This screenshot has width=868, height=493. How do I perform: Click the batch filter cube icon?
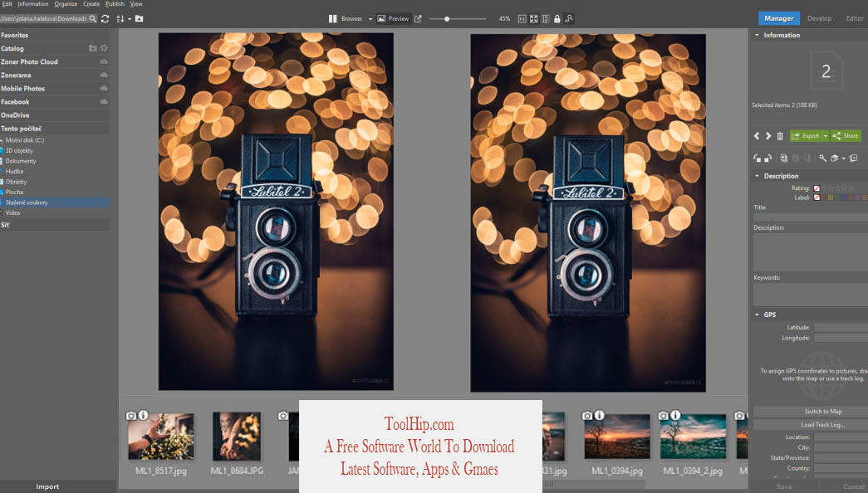[835, 159]
